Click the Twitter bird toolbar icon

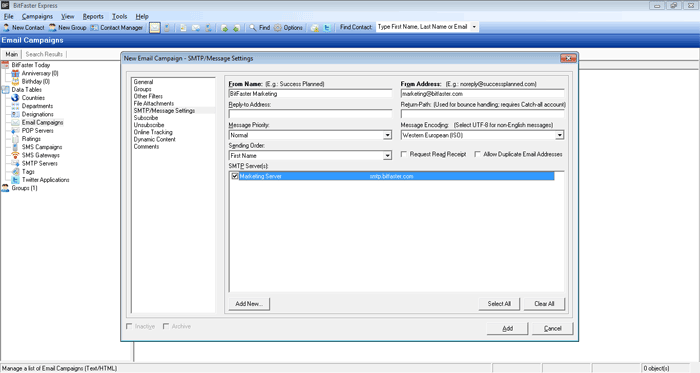tap(327, 28)
